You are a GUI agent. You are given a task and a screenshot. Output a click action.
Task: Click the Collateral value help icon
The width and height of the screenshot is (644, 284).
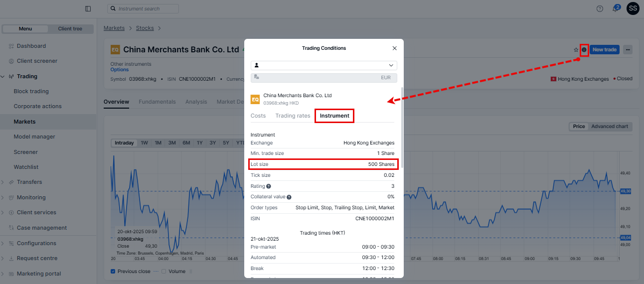pyautogui.click(x=289, y=197)
